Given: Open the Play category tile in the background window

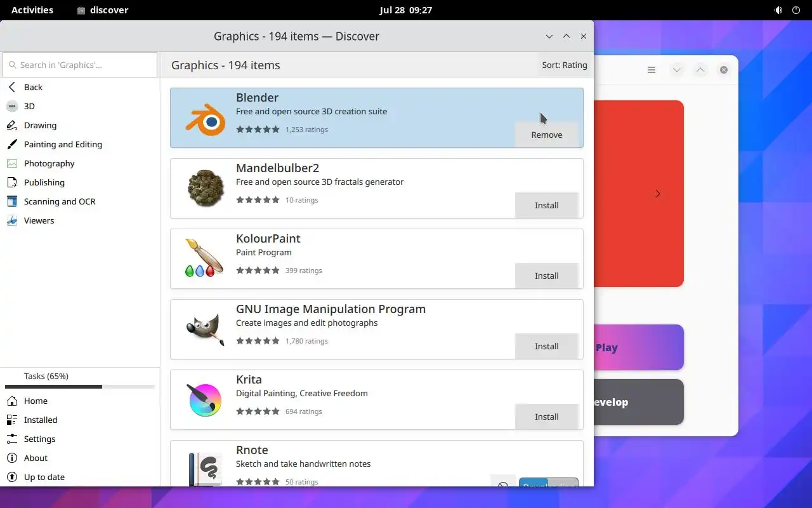Looking at the screenshot, I should [x=639, y=347].
